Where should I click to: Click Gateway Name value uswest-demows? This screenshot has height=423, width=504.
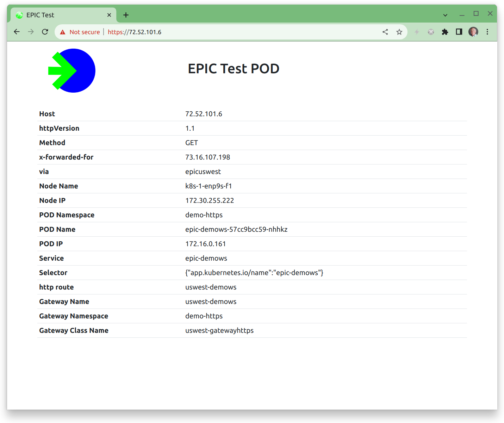[211, 301]
